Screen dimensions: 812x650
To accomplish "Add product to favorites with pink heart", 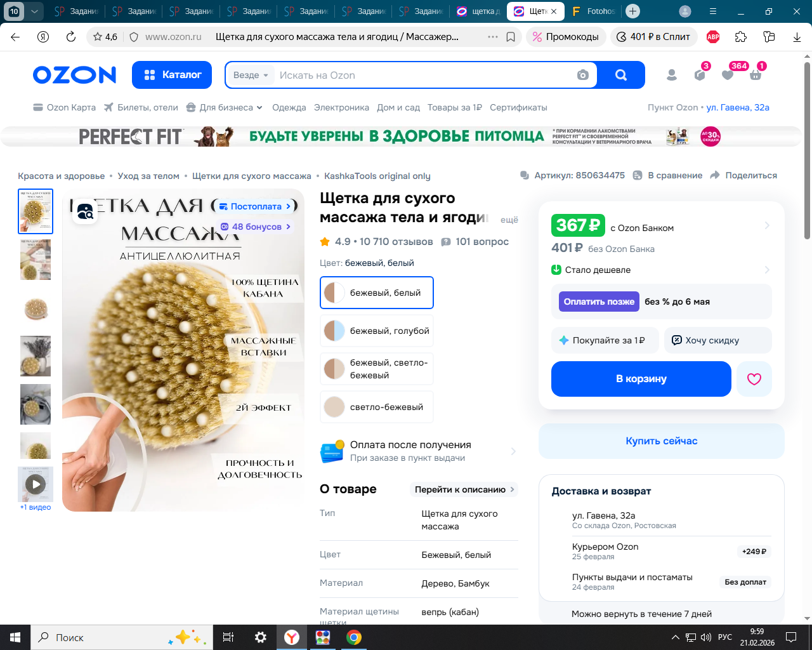I will (754, 379).
